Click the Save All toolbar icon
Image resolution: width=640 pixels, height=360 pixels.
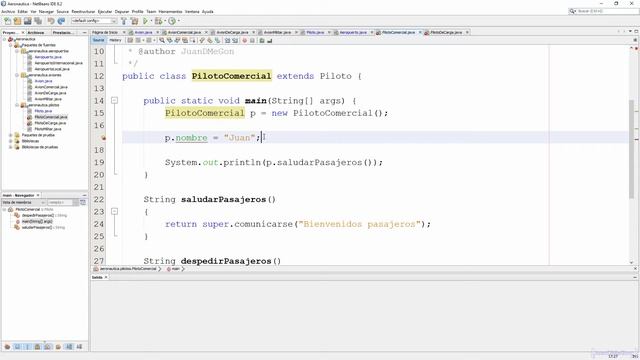coord(38,21)
